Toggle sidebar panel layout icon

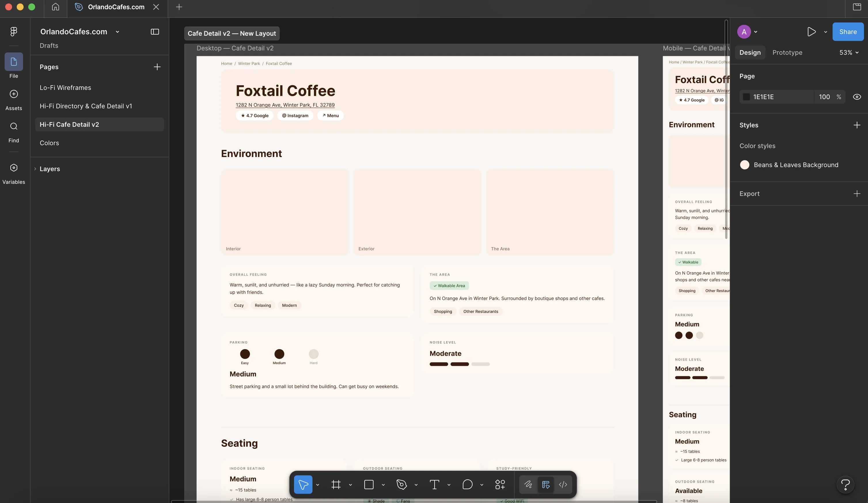click(x=155, y=32)
